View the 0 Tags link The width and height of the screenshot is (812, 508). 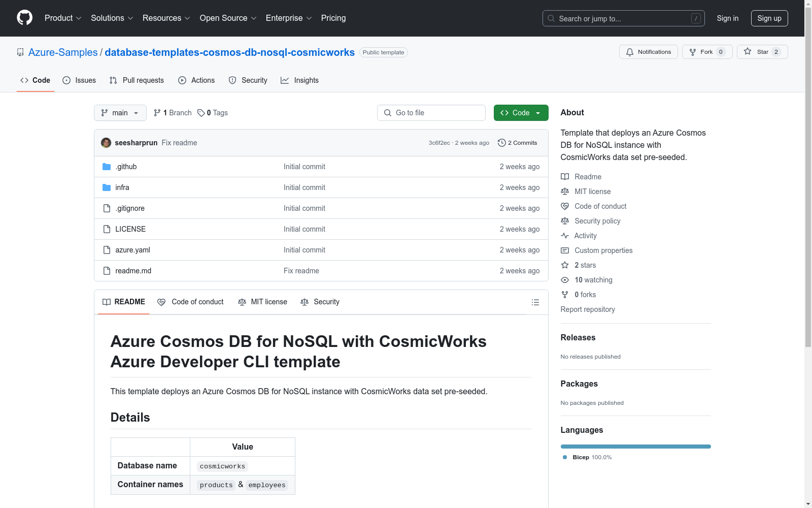213,113
